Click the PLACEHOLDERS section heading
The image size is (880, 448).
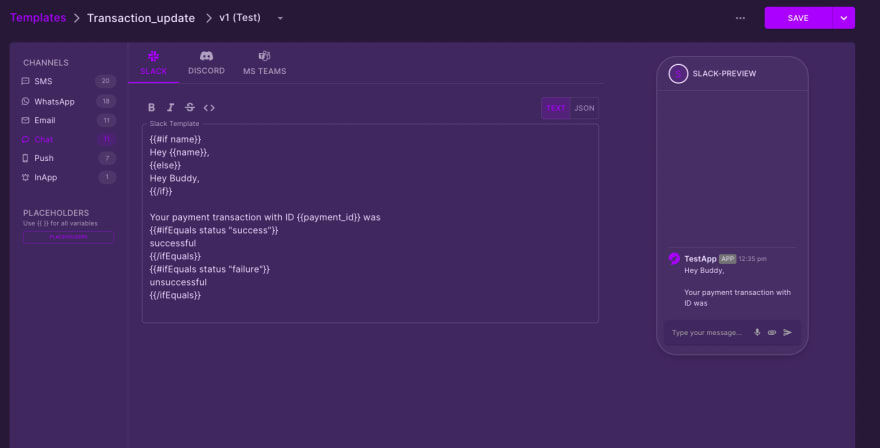tap(56, 213)
